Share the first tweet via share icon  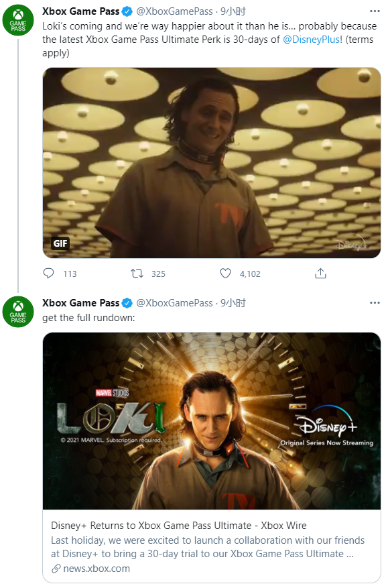(x=320, y=274)
